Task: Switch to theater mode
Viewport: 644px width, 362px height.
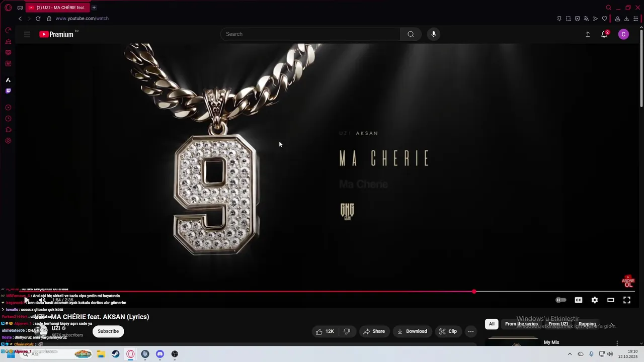Action: [611, 300]
